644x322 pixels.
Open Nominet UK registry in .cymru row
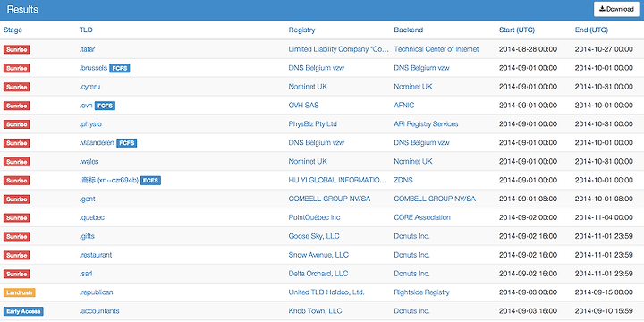point(308,87)
